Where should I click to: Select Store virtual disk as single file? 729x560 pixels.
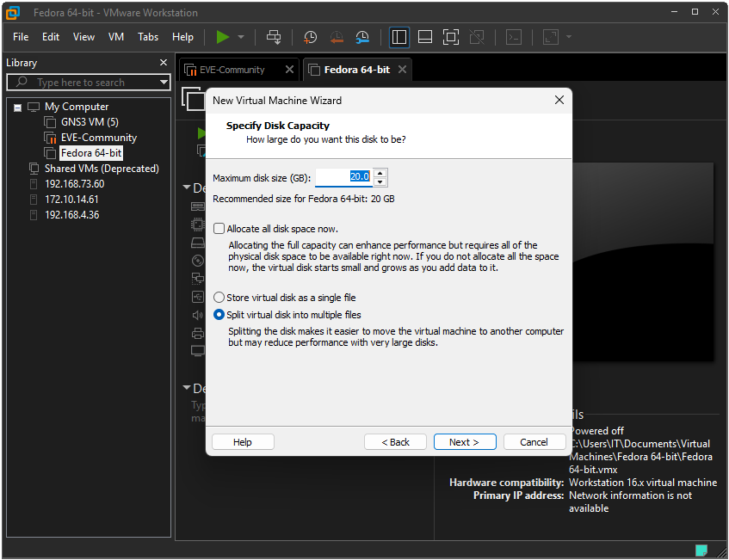pyautogui.click(x=219, y=298)
